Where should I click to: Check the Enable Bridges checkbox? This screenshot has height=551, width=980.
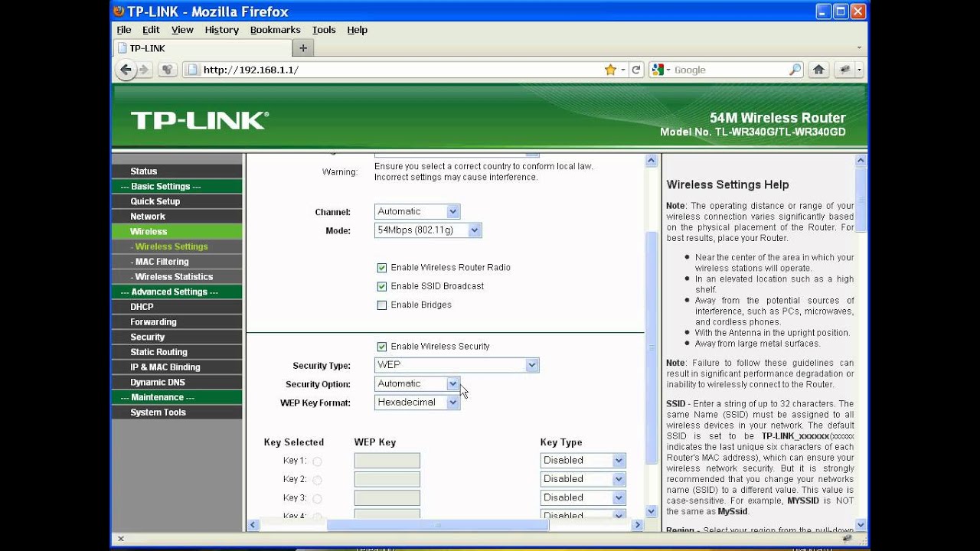(382, 305)
